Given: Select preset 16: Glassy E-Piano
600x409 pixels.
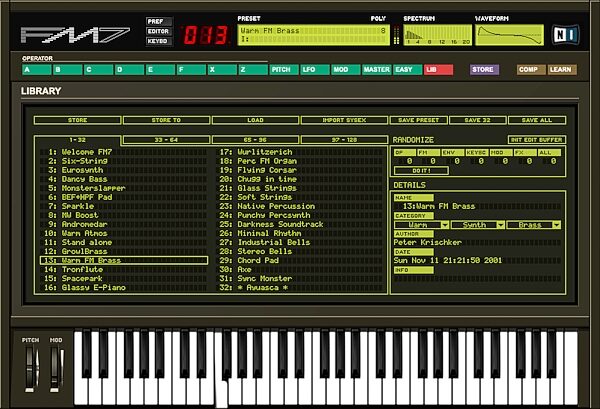Looking at the screenshot, I should [x=124, y=288].
